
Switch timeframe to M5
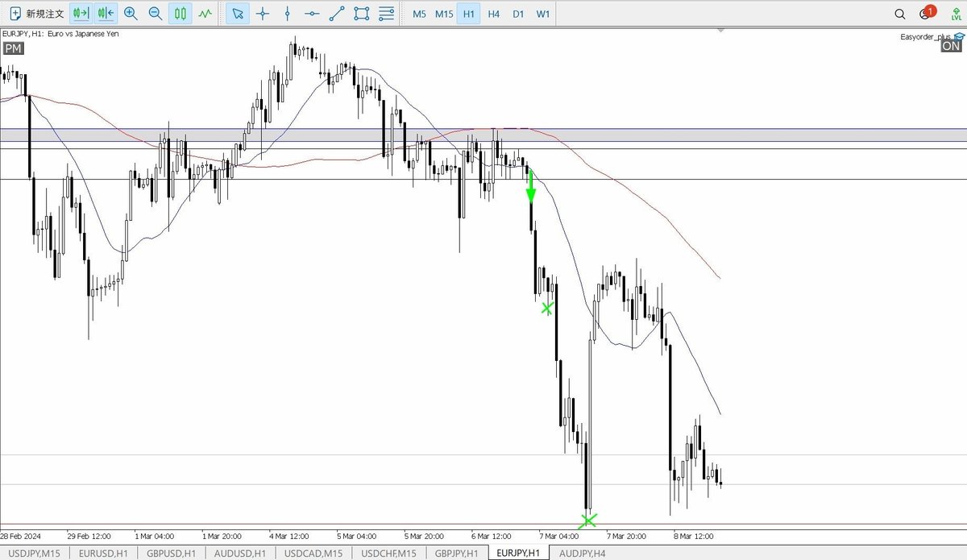pos(419,14)
